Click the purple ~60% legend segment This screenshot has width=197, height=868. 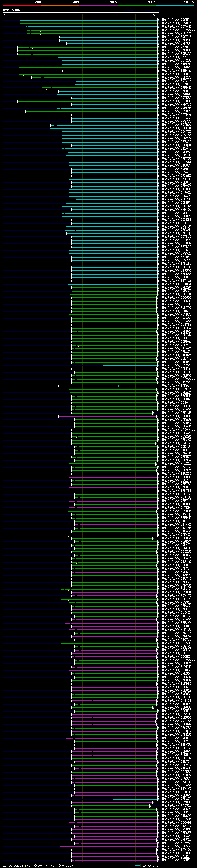[x=98, y=6]
